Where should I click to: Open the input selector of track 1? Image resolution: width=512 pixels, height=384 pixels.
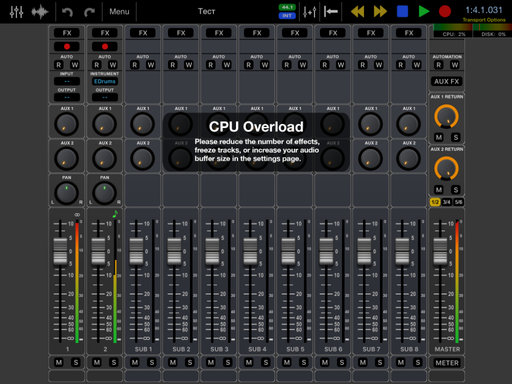(x=67, y=81)
